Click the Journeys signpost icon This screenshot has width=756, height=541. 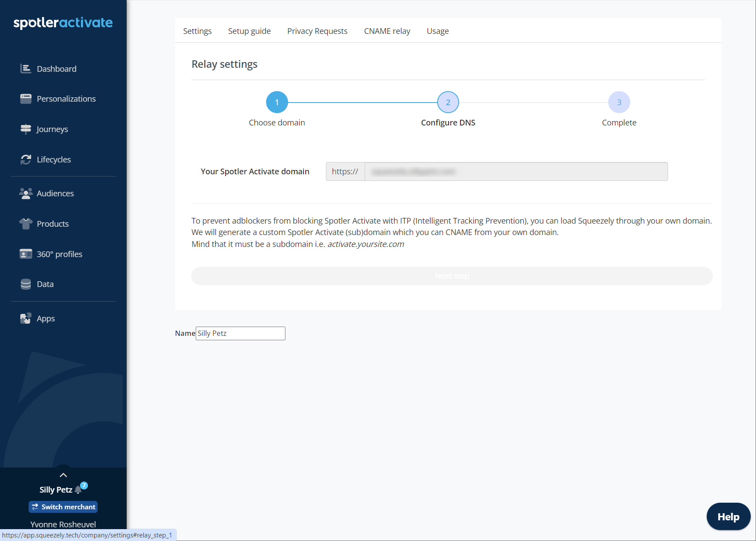26,129
